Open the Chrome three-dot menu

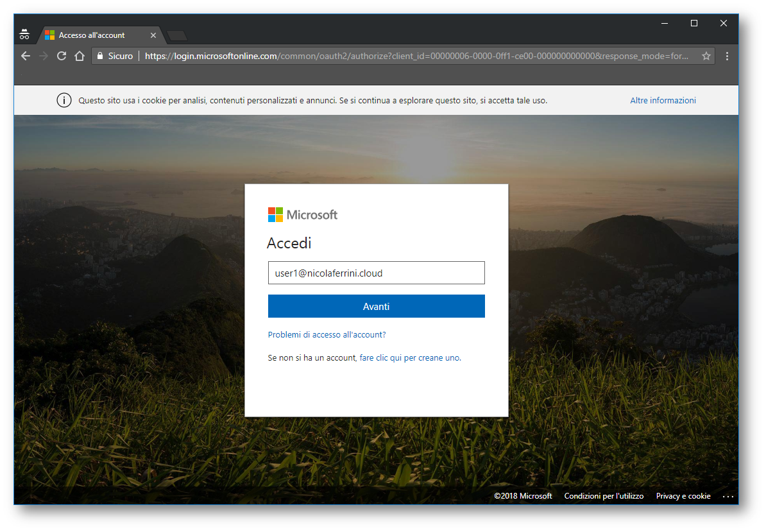click(x=727, y=56)
